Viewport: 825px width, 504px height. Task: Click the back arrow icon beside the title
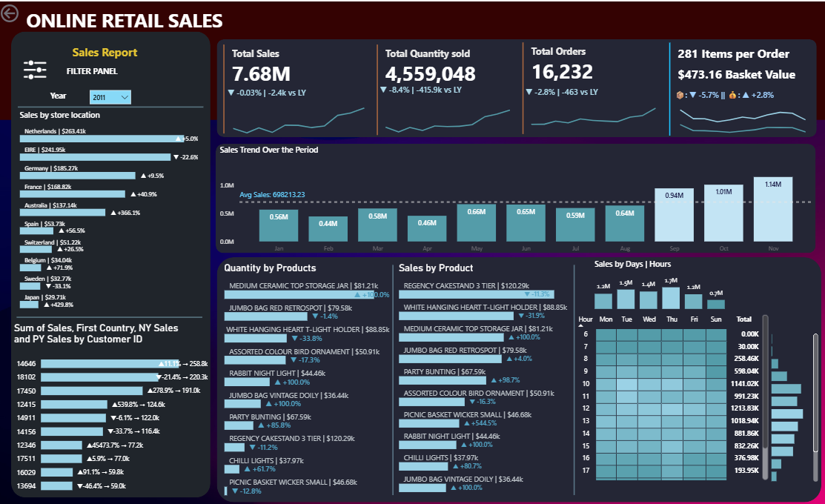point(10,13)
